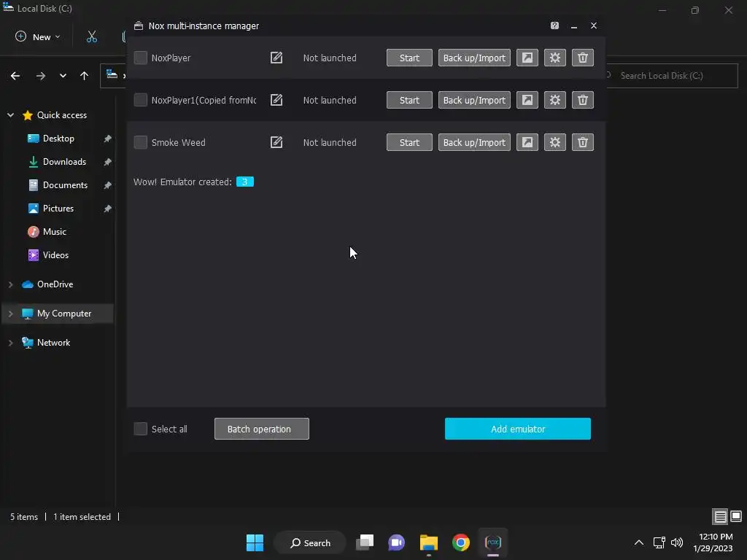The width and height of the screenshot is (747, 560).
Task: Click '1 item selected' in status bar
Action: [82, 517]
